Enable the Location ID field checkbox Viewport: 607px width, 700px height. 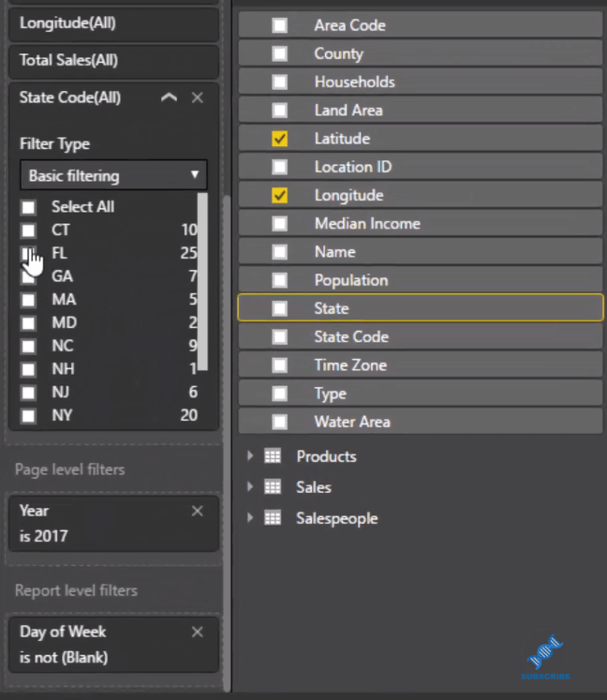click(x=280, y=167)
